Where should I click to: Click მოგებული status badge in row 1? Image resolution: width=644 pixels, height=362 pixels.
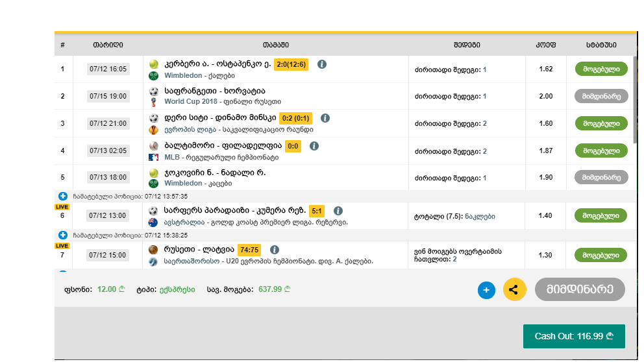tap(601, 69)
